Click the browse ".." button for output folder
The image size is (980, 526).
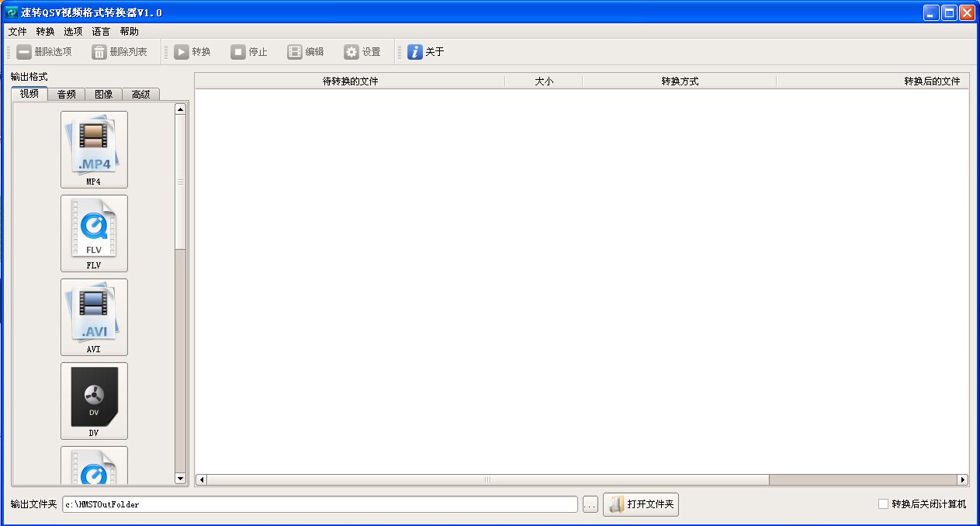tap(590, 505)
